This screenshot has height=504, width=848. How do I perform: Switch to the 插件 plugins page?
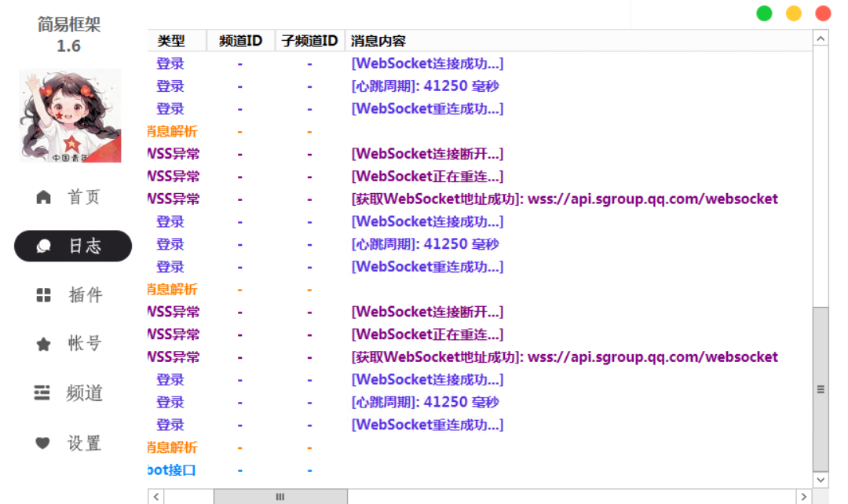point(85,295)
